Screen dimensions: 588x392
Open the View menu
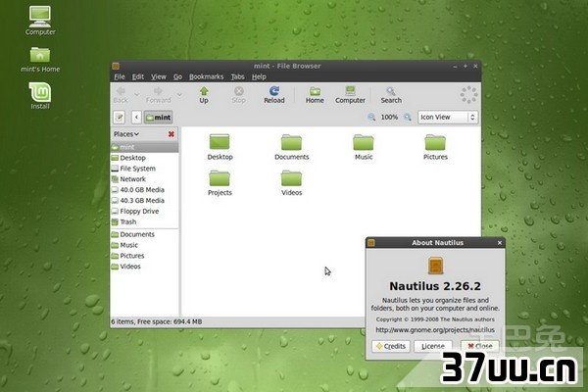pos(158,76)
